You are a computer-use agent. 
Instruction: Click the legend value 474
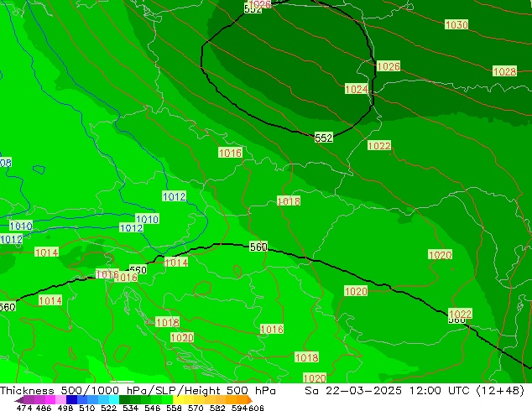pos(24,408)
